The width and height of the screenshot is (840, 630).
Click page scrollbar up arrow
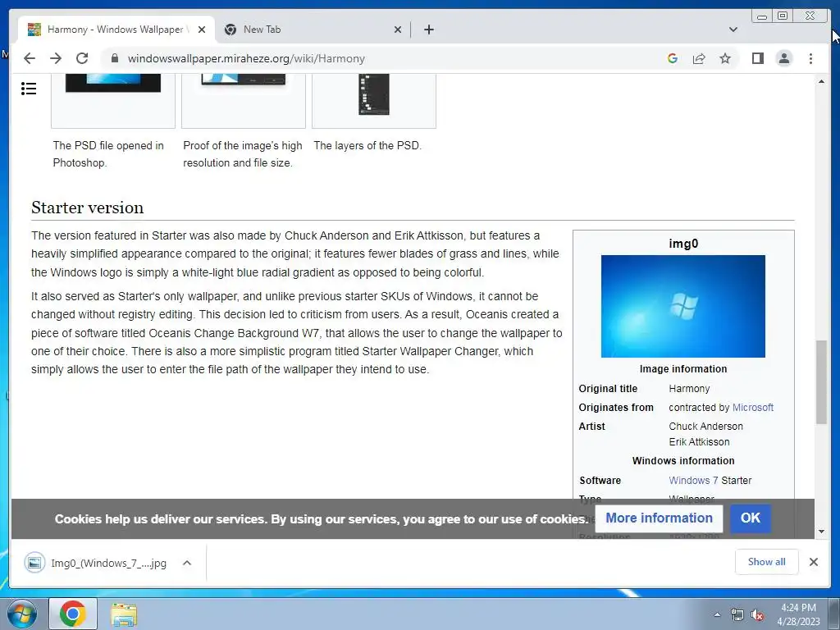pyautogui.click(x=821, y=81)
